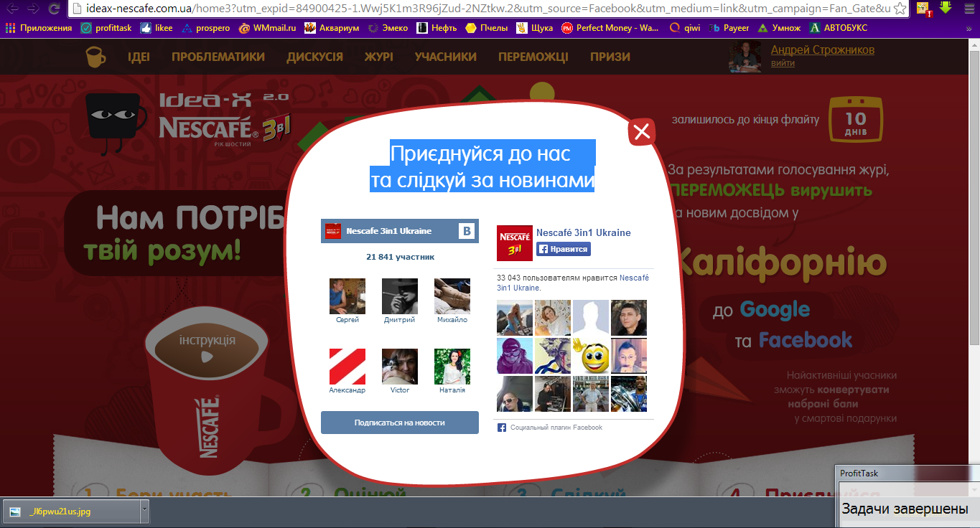Open the Perfect Money bookmark
The height and width of the screenshot is (528, 980).
pyautogui.click(x=610, y=28)
